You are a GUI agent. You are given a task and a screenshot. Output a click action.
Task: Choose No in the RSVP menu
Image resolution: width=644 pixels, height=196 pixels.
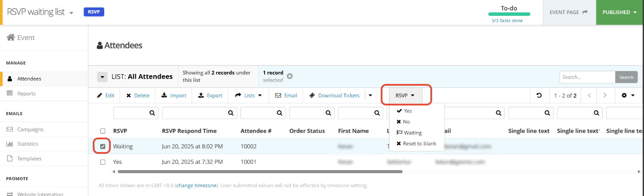403,122
